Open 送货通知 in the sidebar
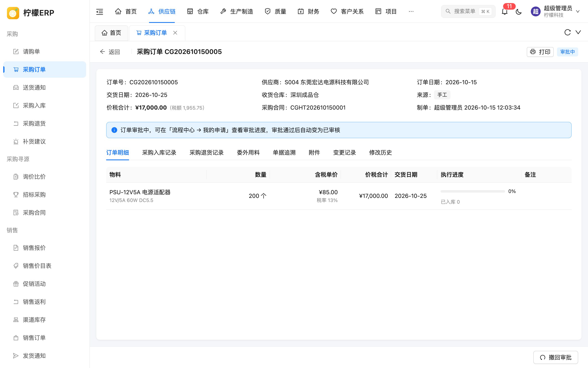This screenshot has width=588, height=368. (x=45, y=88)
